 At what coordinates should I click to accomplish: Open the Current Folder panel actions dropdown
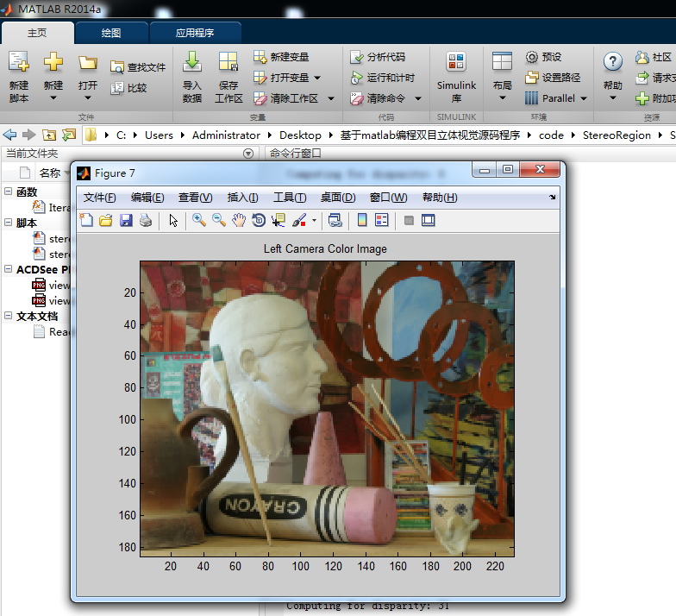coord(248,154)
